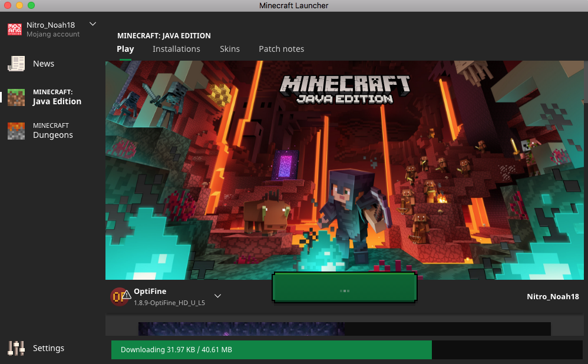Select the Java Edition grass block icon
The width and height of the screenshot is (588, 364).
pyautogui.click(x=16, y=97)
